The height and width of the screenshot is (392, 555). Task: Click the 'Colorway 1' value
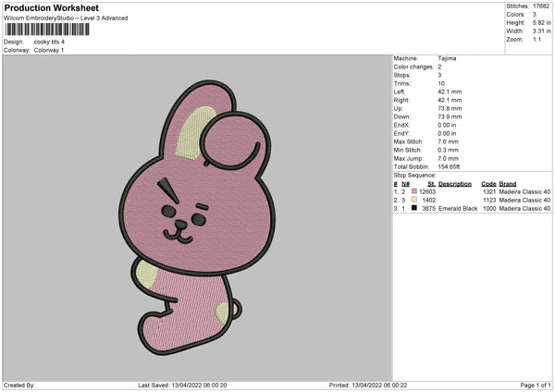click(x=49, y=50)
